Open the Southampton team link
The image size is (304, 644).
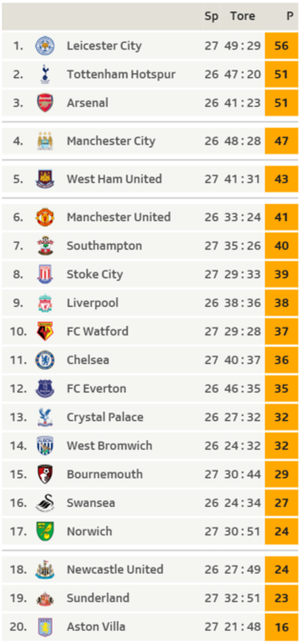tap(104, 246)
